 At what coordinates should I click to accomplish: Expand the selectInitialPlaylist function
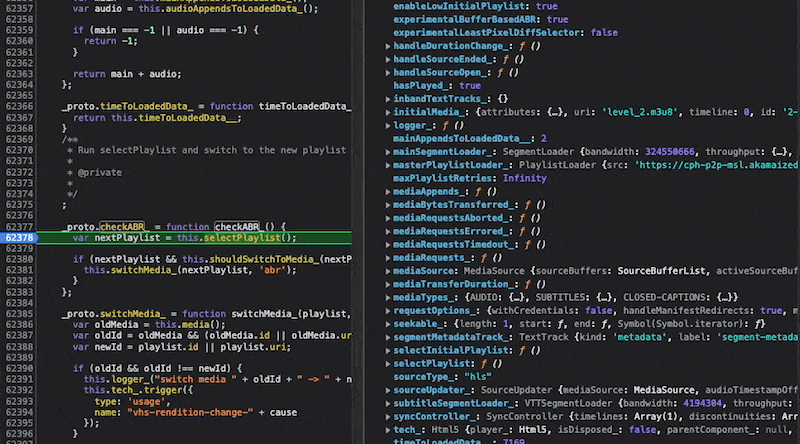click(388, 351)
